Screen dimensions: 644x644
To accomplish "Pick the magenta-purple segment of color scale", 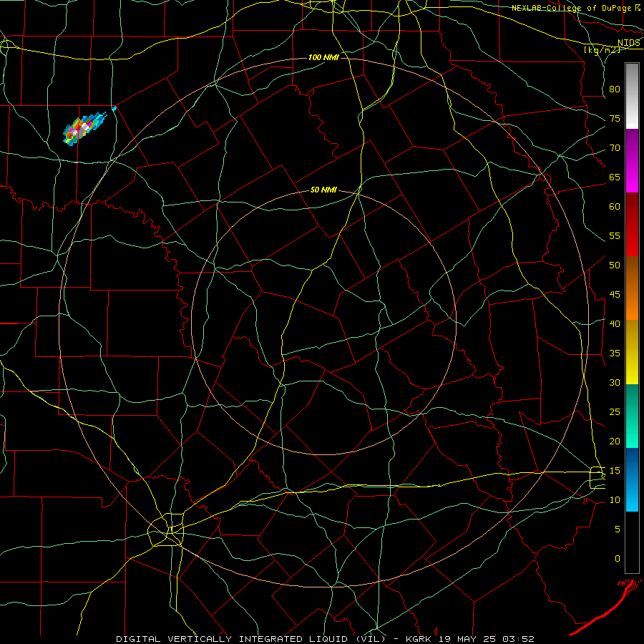I will click(x=632, y=160).
